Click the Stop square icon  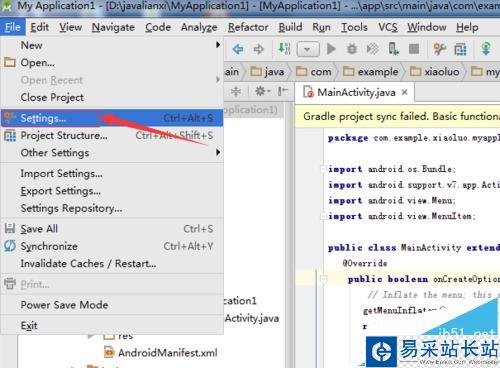point(414,49)
